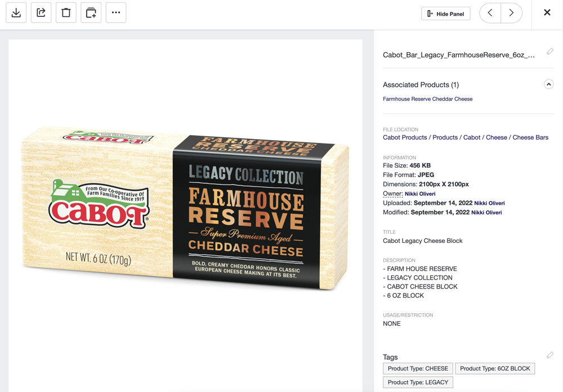
Task: Click the add to collection icon
Action: [x=91, y=13]
